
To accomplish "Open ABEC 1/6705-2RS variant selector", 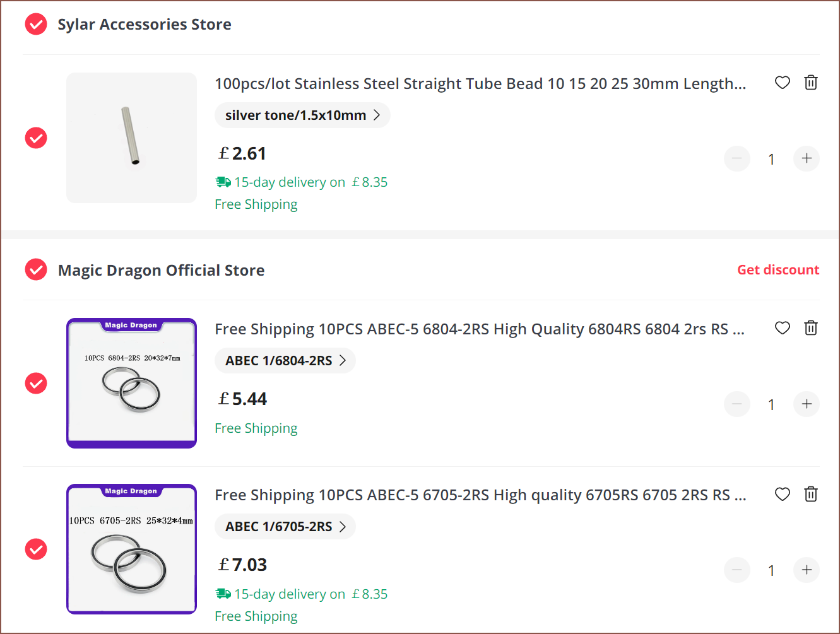I will 285,527.
